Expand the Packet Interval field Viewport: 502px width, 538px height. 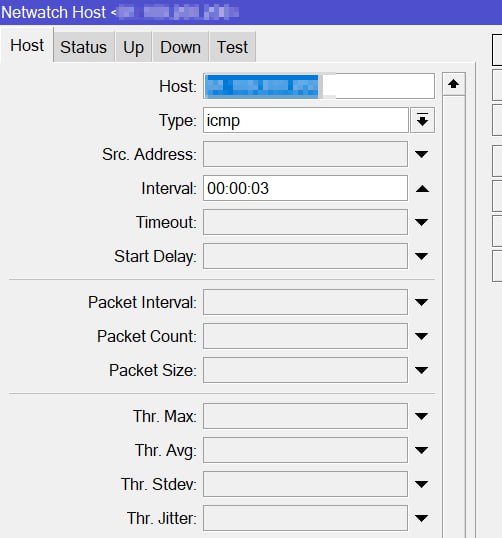(x=422, y=302)
